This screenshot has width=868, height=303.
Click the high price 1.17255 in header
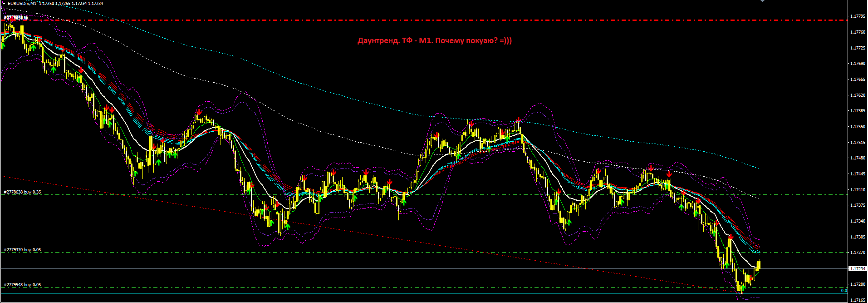pos(63,3)
